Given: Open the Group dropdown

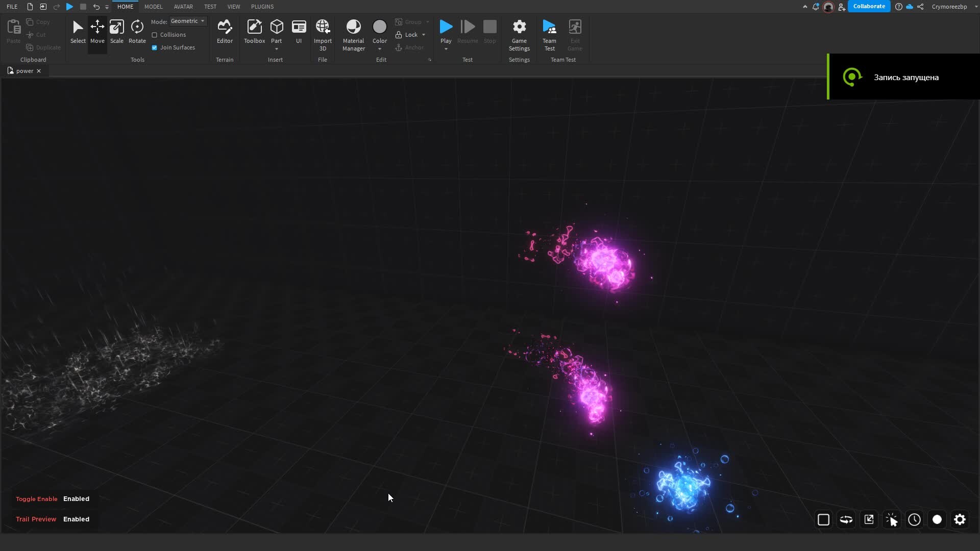Looking at the screenshot, I should click(x=428, y=22).
